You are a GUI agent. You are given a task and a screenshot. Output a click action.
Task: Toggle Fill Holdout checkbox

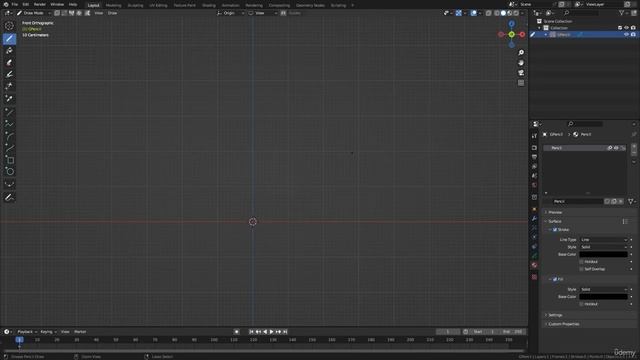click(582, 304)
